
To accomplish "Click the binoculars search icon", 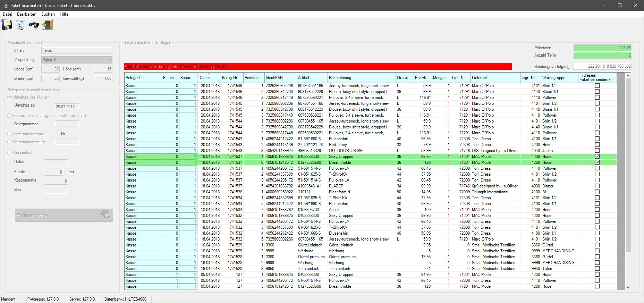I will click(x=34, y=25).
